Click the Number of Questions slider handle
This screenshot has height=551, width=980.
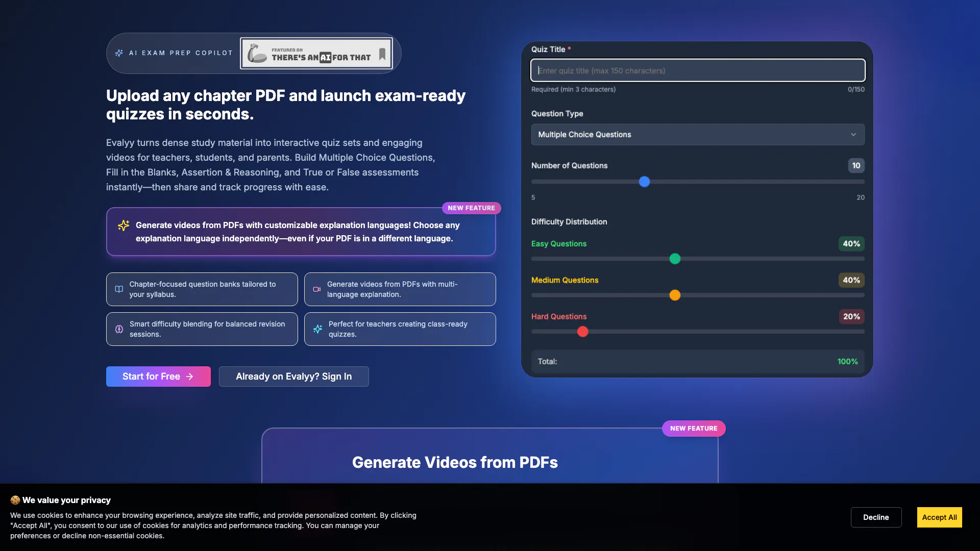[644, 182]
